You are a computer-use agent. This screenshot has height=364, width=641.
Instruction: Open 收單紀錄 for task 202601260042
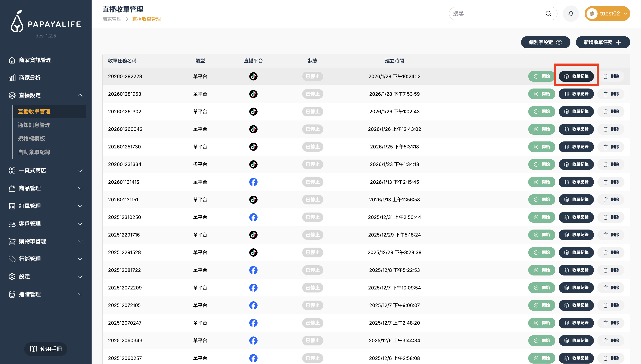pos(576,129)
